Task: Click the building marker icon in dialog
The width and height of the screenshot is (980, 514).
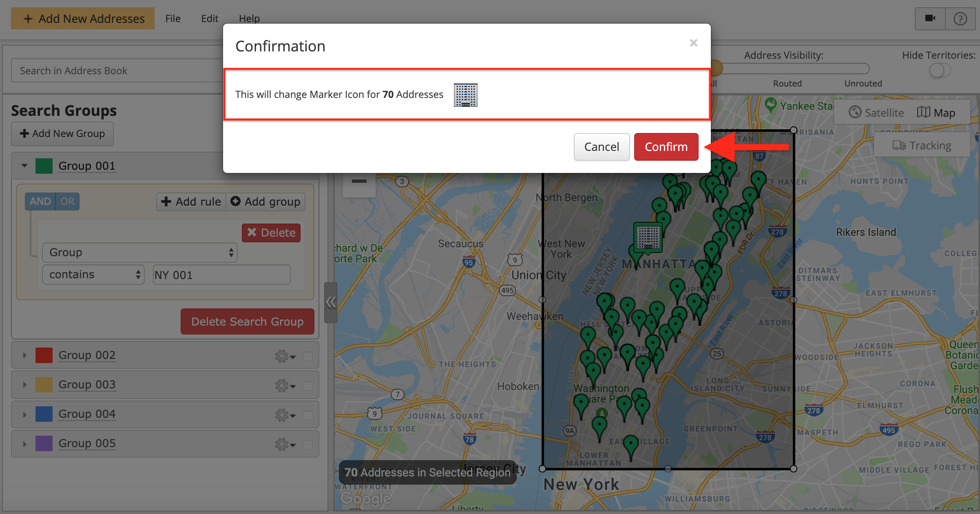Action: click(x=465, y=95)
